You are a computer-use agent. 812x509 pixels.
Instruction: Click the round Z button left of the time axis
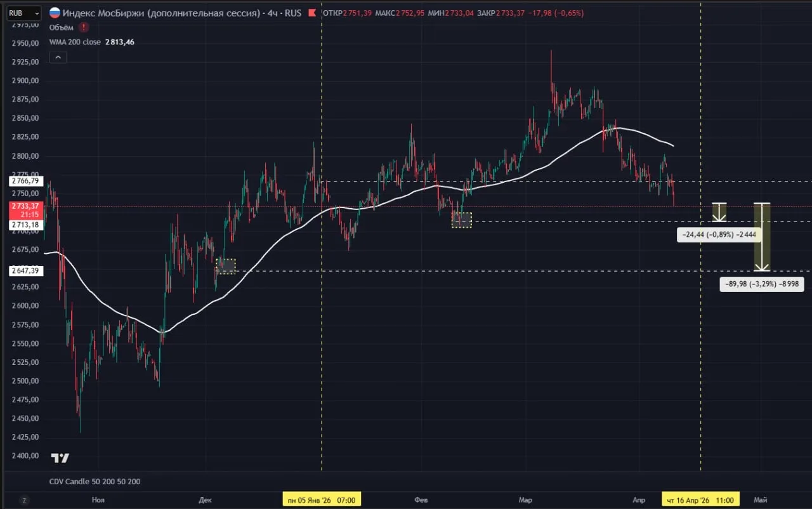pyautogui.click(x=24, y=500)
